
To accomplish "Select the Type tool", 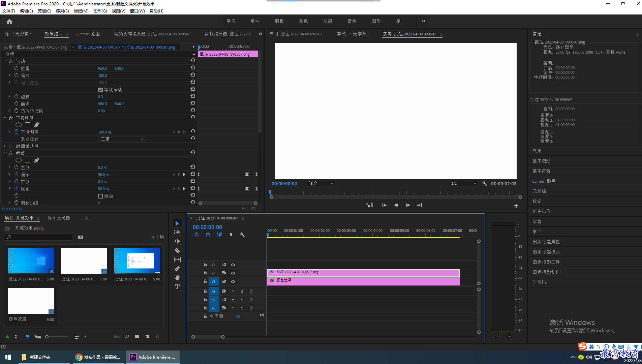I will click(x=177, y=287).
